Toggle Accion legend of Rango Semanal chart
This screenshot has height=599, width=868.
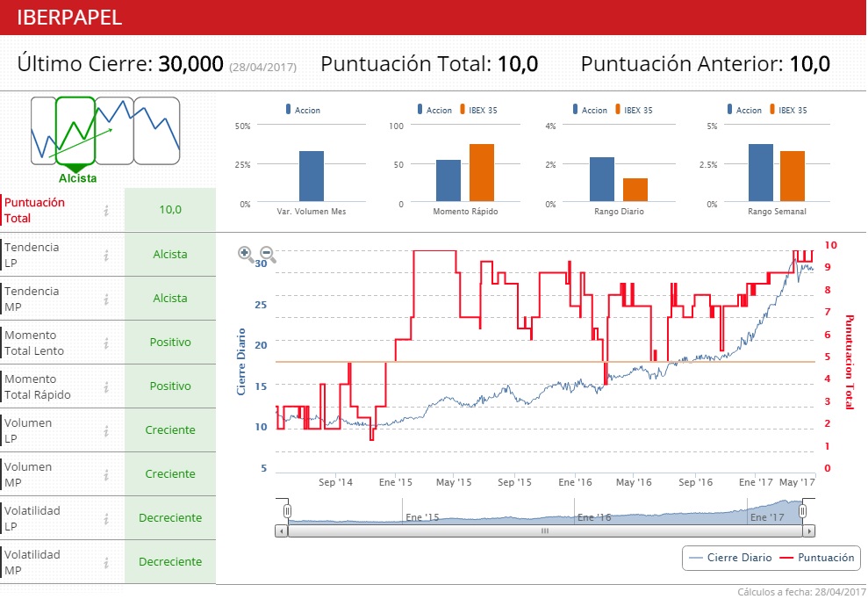point(744,110)
